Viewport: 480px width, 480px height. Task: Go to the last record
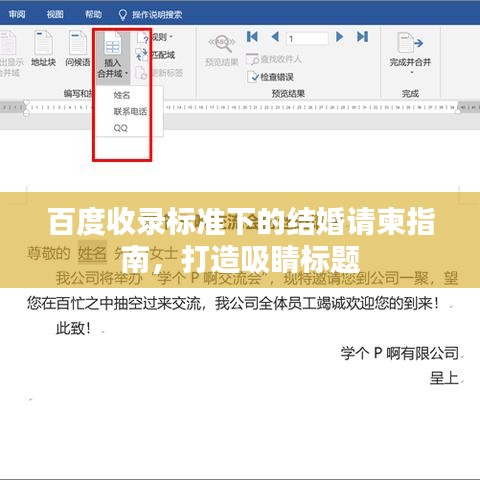pyautogui.click(x=363, y=37)
